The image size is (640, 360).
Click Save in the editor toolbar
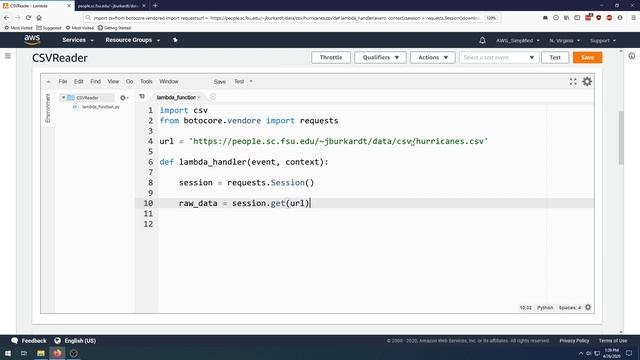[220, 82]
